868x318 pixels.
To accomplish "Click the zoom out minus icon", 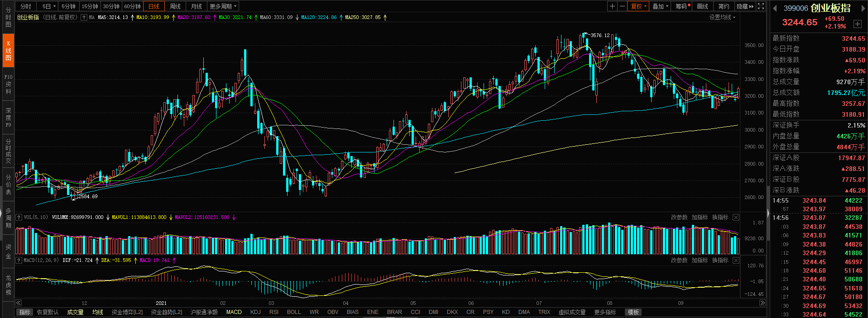I will click(x=622, y=6).
